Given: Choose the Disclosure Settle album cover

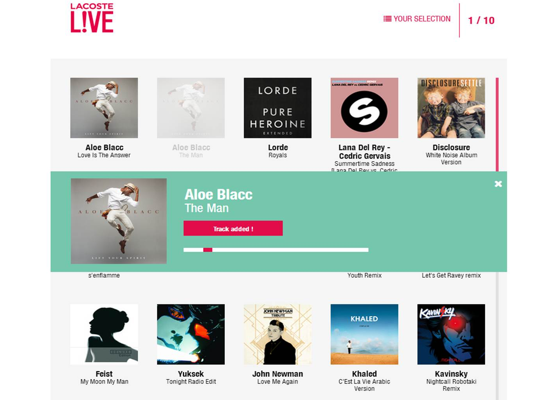Looking at the screenshot, I should (451, 108).
